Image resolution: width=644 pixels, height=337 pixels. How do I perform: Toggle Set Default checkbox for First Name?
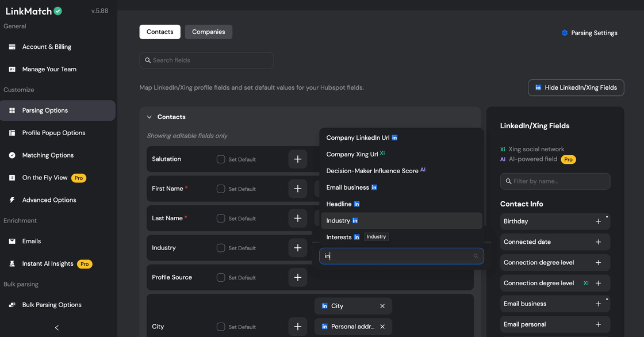[x=221, y=189]
